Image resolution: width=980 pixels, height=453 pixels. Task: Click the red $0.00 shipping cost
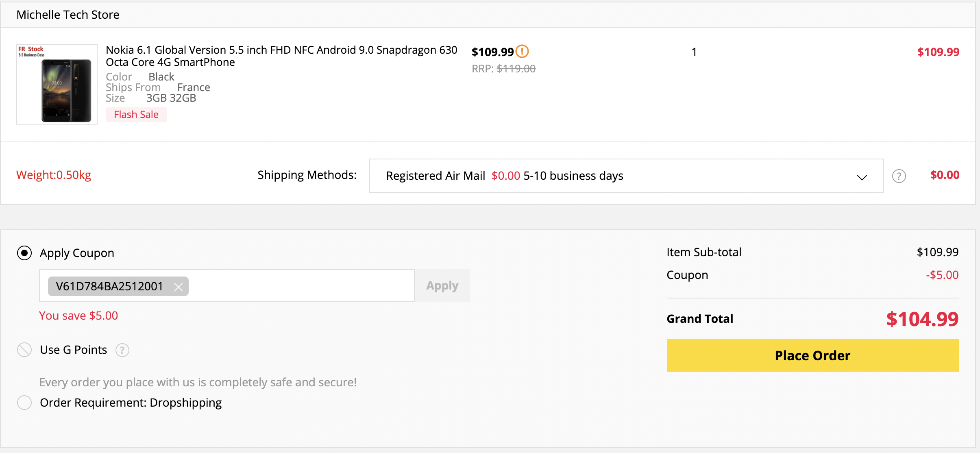(945, 175)
